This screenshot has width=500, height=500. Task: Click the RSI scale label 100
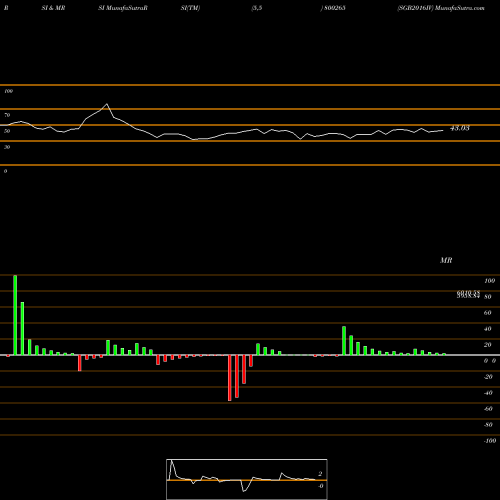(x=8, y=91)
